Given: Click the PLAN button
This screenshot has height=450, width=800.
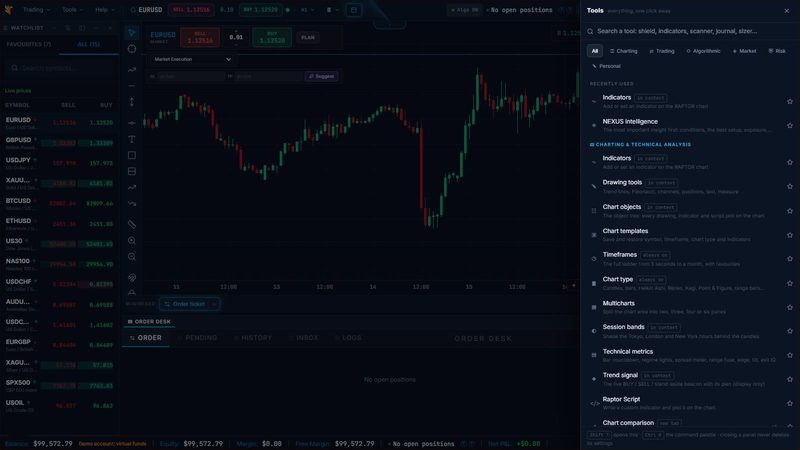Looking at the screenshot, I should tap(308, 37).
